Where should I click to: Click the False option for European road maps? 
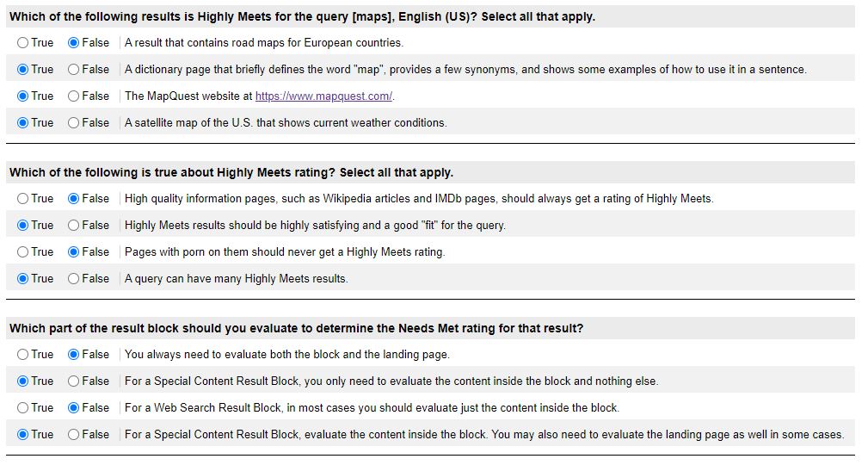74,43
